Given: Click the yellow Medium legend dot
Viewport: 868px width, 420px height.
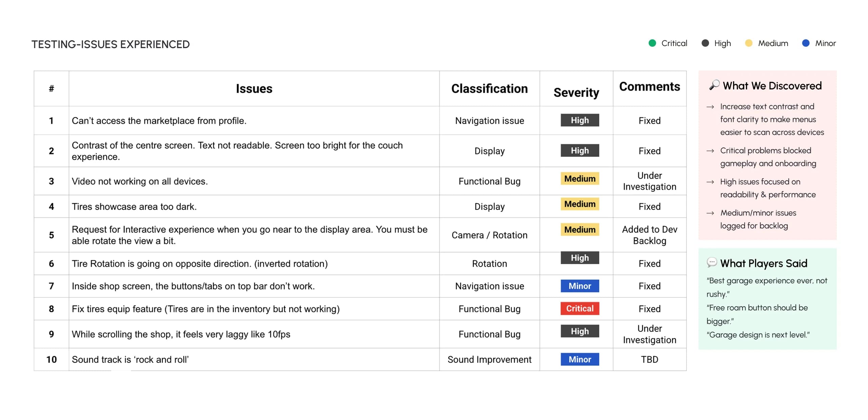Looking at the screenshot, I should [x=749, y=43].
